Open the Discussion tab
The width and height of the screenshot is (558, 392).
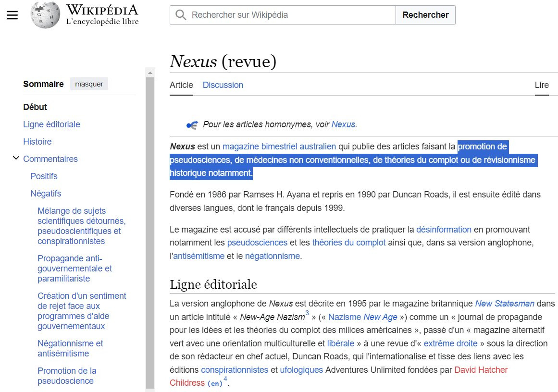point(223,85)
